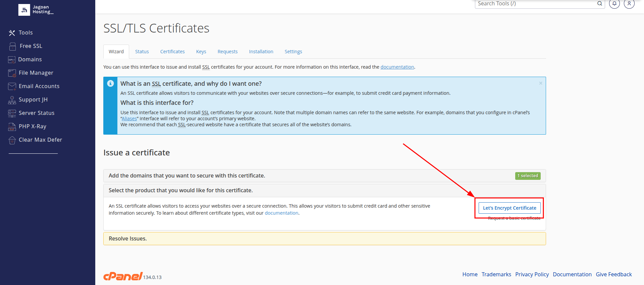The width and height of the screenshot is (644, 285).
Task: Click the Email Accounts envelope icon
Action: pos(12,86)
